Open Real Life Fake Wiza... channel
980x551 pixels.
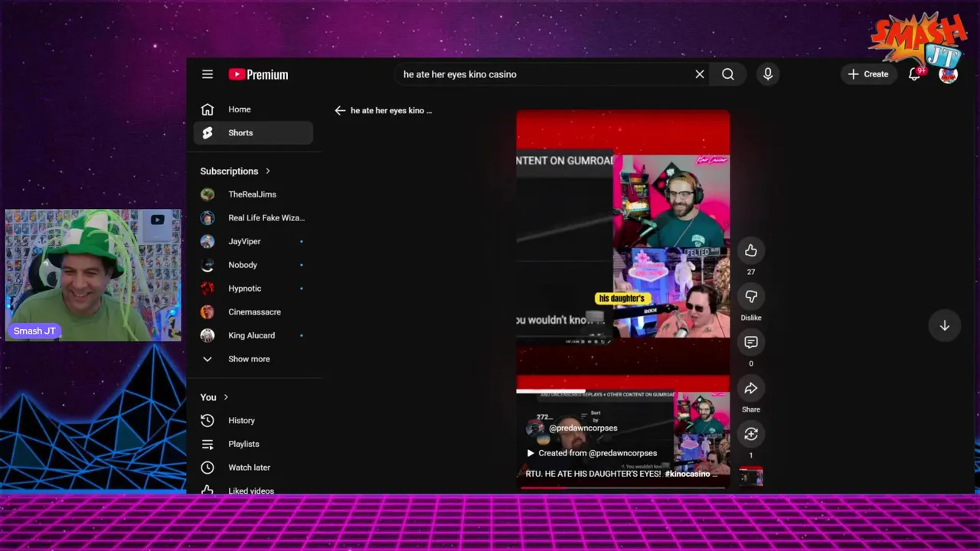pos(253,218)
